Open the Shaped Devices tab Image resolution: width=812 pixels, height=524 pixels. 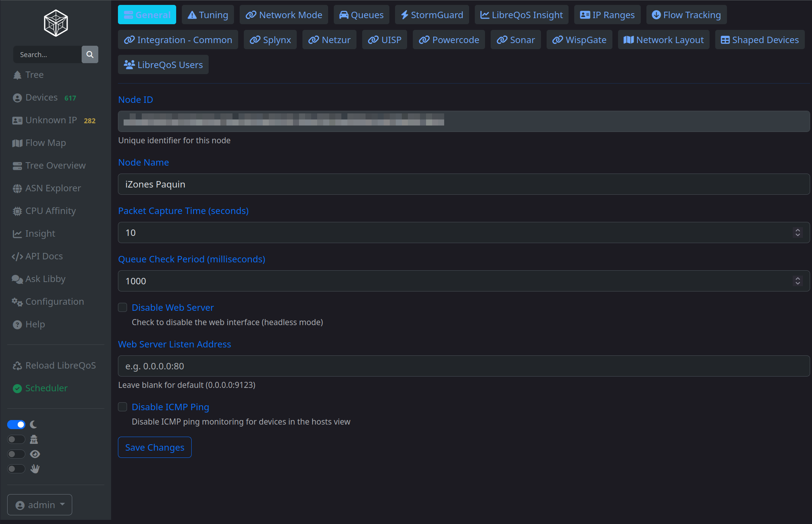point(760,40)
